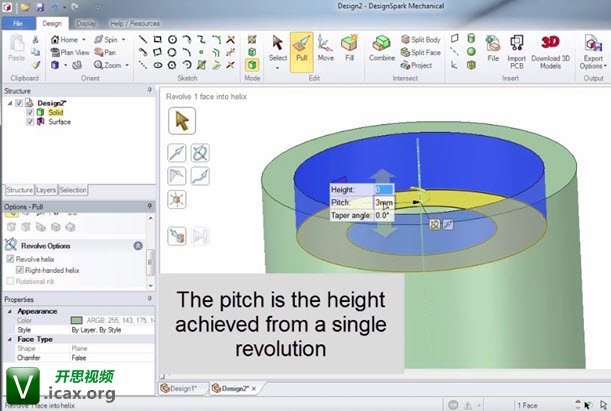This screenshot has width=611, height=411.
Task: Click Split Body button
Action: [420, 39]
